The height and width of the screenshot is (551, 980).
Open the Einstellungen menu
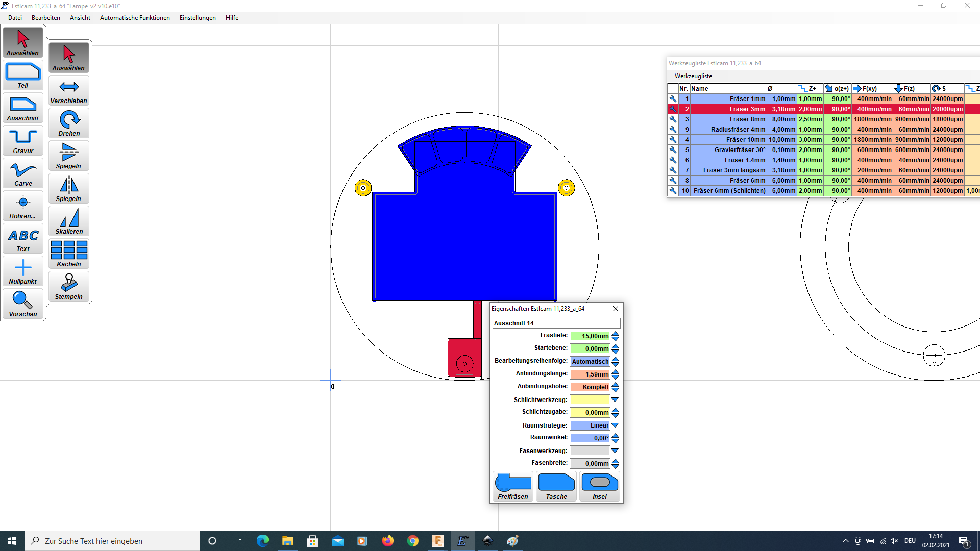pyautogui.click(x=198, y=18)
